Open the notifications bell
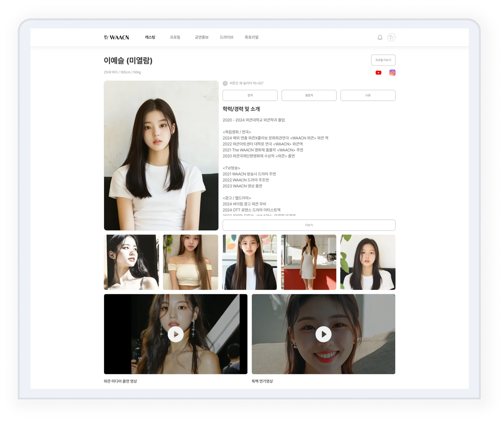Image resolution: width=504 pixels, height=422 pixels. pyautogui.click(x=380, y=37)
